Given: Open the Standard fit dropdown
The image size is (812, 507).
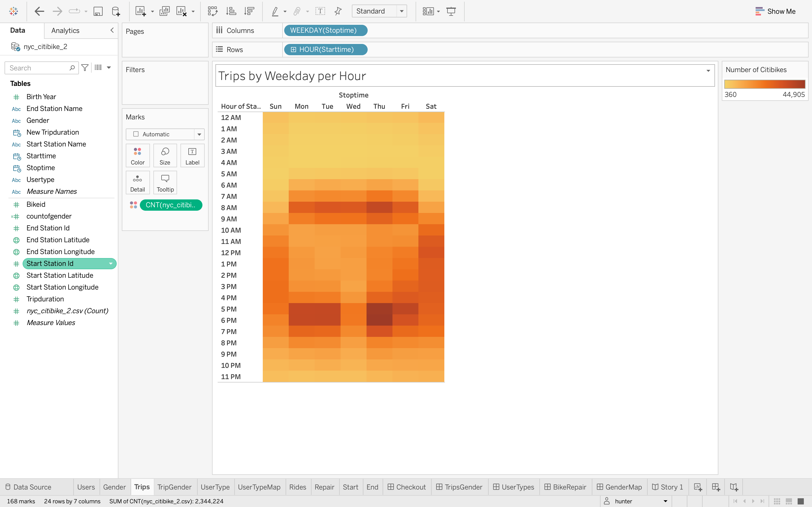Looking at the screenshot, I should [x=402, y=11].
